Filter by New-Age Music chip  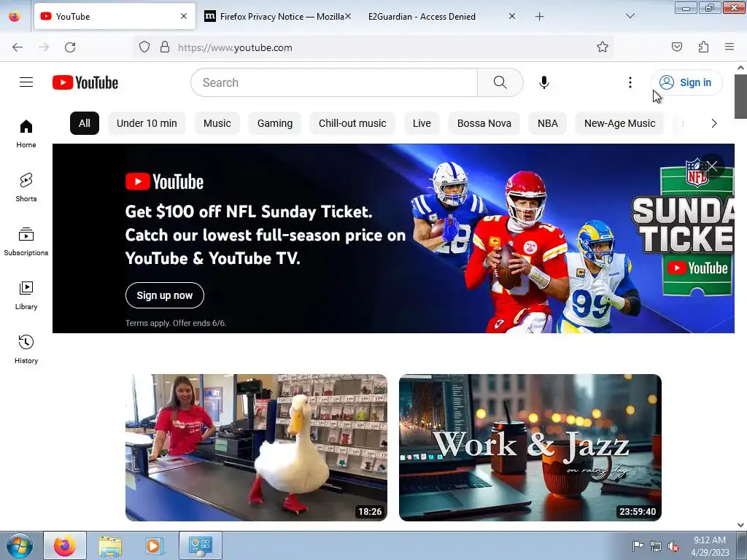point(620,123)
